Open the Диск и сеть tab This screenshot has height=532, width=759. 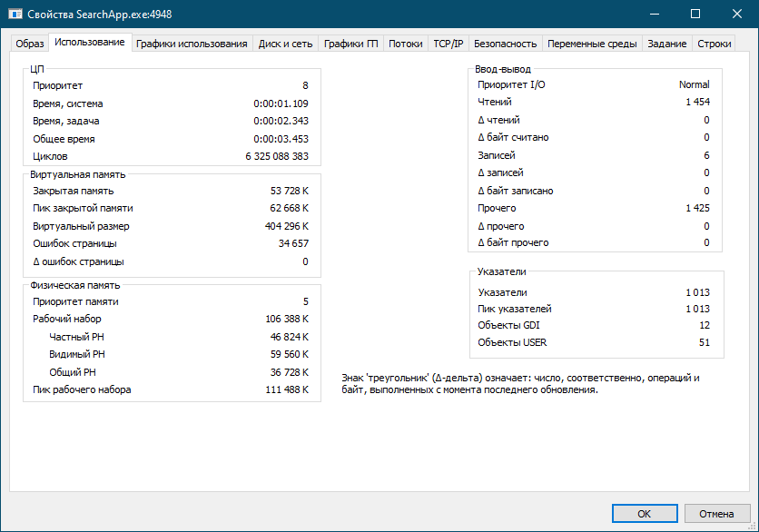(x=285, y=44)
